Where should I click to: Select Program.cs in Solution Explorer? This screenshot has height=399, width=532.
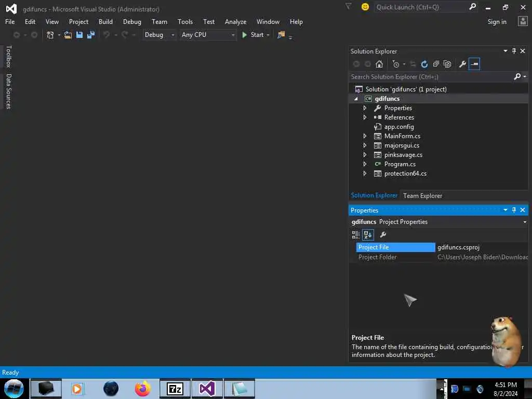tap(400, 164)
